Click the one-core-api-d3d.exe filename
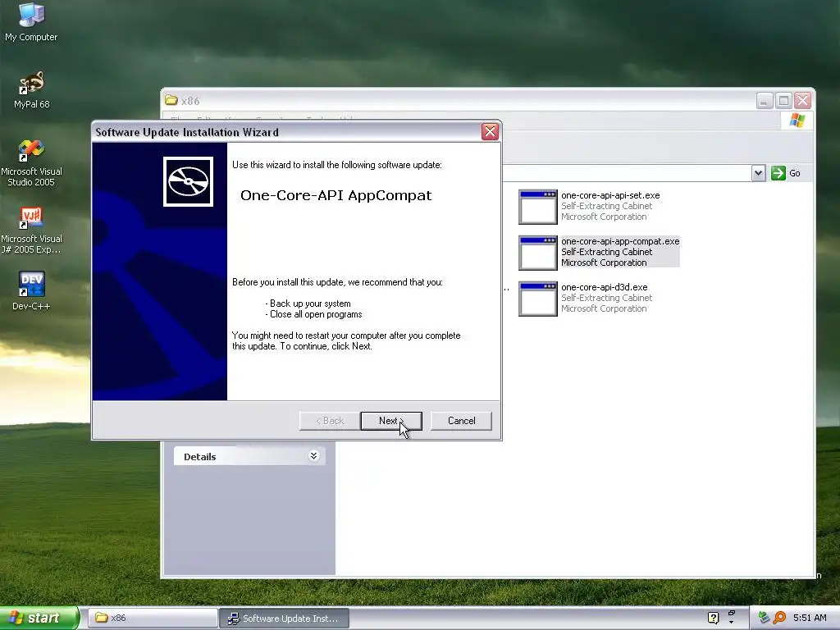The image size is (840, 630). [x=604, y=288]
